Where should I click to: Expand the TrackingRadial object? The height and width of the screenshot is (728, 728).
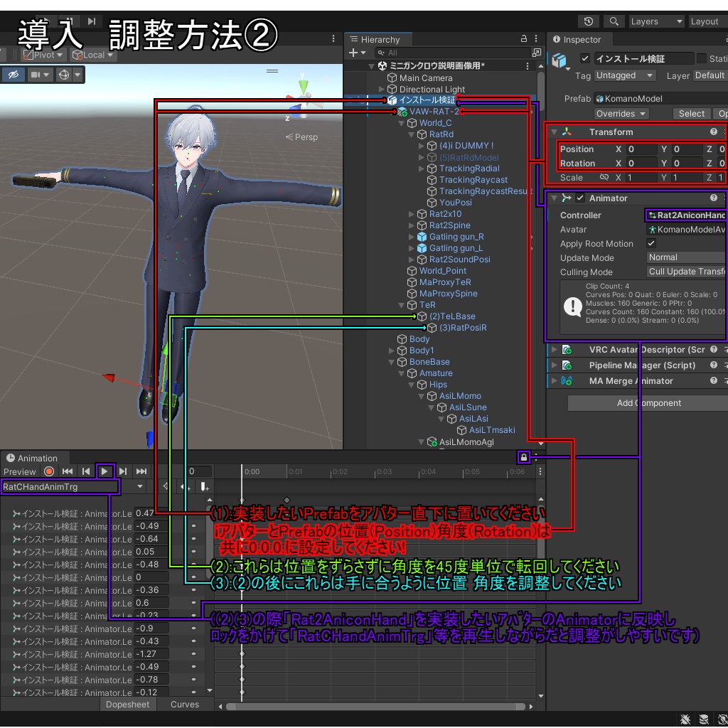pyautogui.click(x=421, y=168)
